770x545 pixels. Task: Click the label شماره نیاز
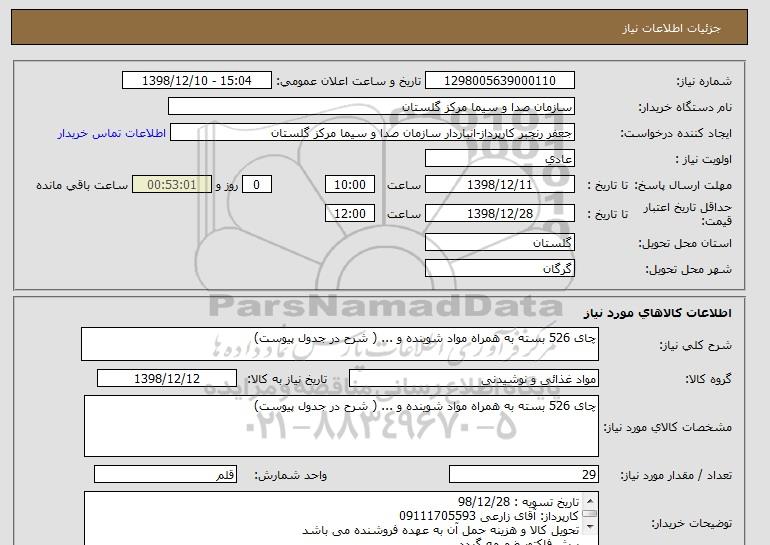coord(704,81)
